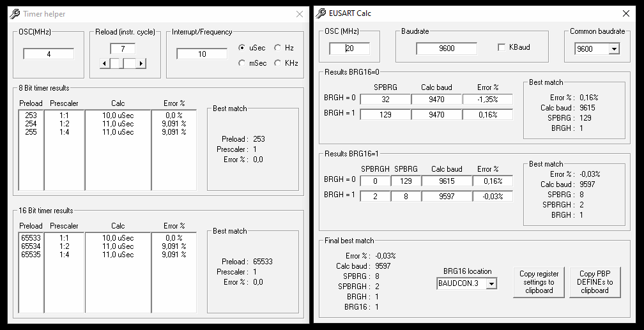Select preload 65533 in 16 Bit results
This screenshot has width=644, height=330.
point(31,237)
